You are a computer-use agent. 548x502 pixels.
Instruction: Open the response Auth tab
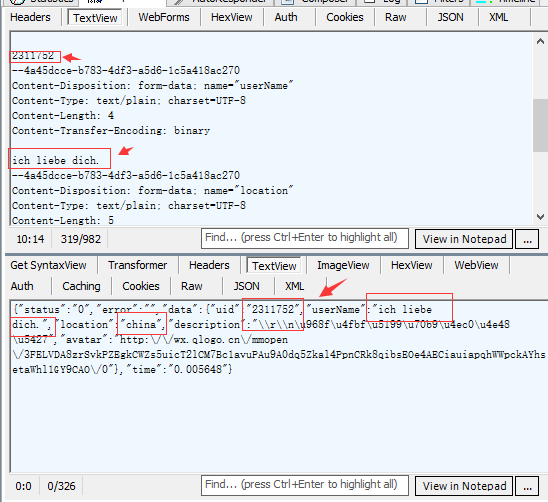tap(22, 286)
